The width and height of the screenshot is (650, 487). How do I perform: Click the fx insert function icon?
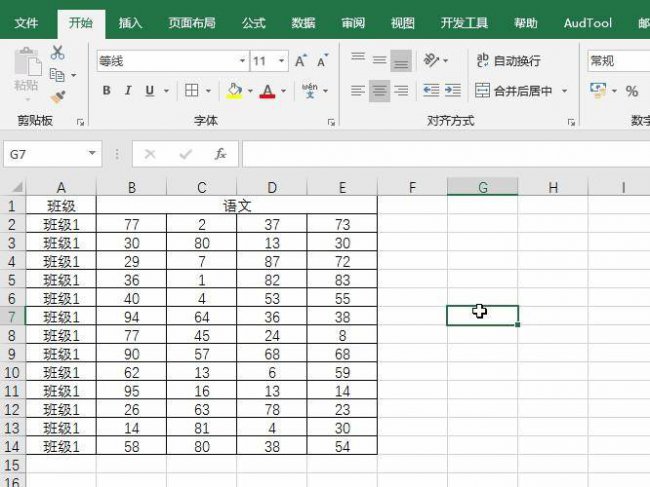pos(220,154)
